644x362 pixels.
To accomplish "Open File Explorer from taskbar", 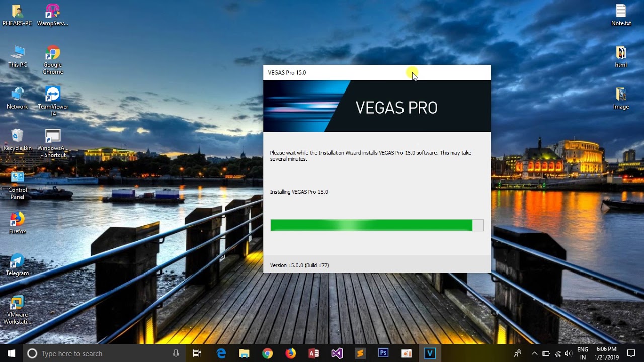I will tap(244, 353).
